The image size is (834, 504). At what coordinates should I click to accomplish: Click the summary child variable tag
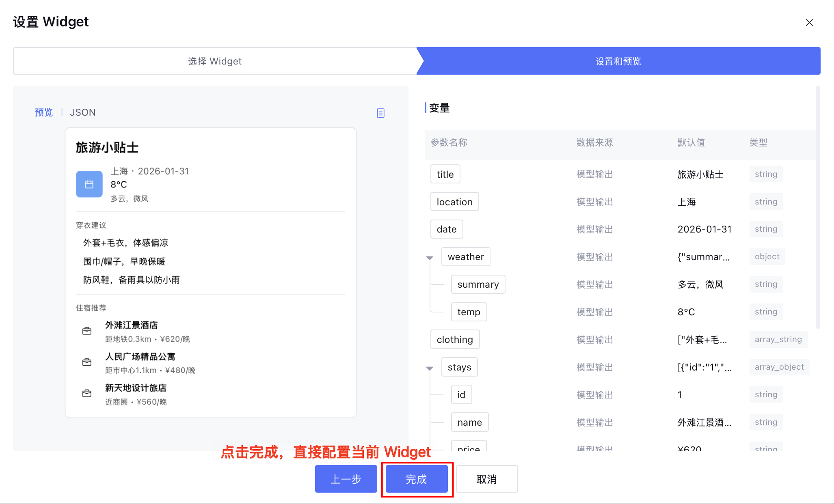[x=478, y=284]
